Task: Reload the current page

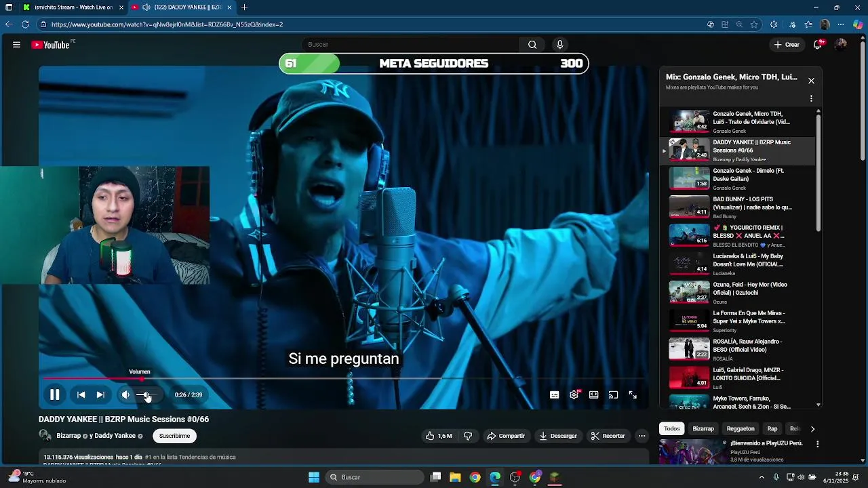Action: pos(25,24)
